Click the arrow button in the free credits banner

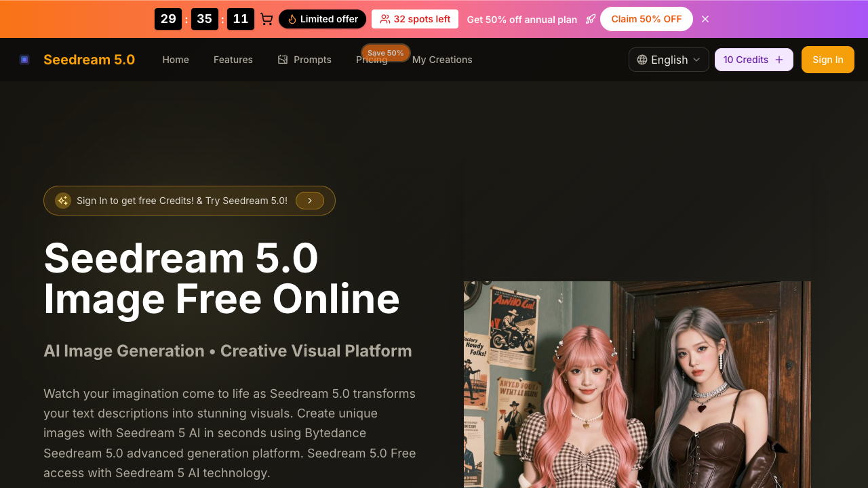pyautogui.click(x=310, y=201)
